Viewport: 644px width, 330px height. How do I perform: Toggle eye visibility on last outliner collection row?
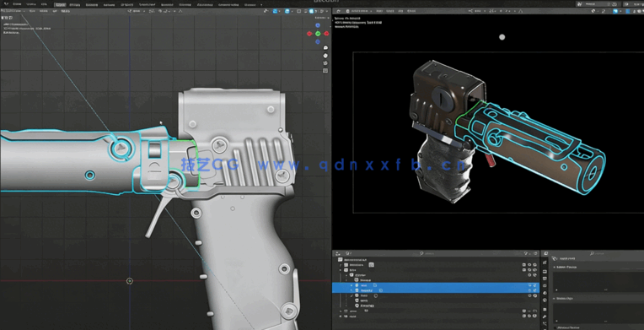click(x=529, y=316)
